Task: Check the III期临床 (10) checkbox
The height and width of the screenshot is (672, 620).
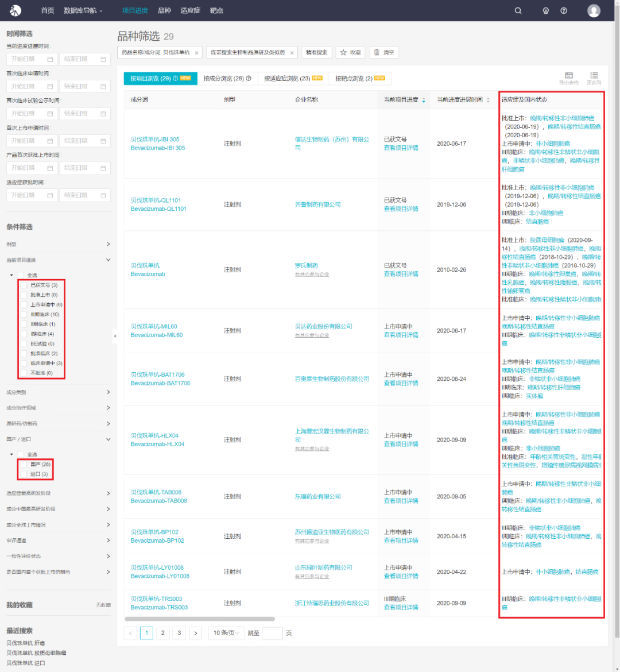Action: pos(24,315)
